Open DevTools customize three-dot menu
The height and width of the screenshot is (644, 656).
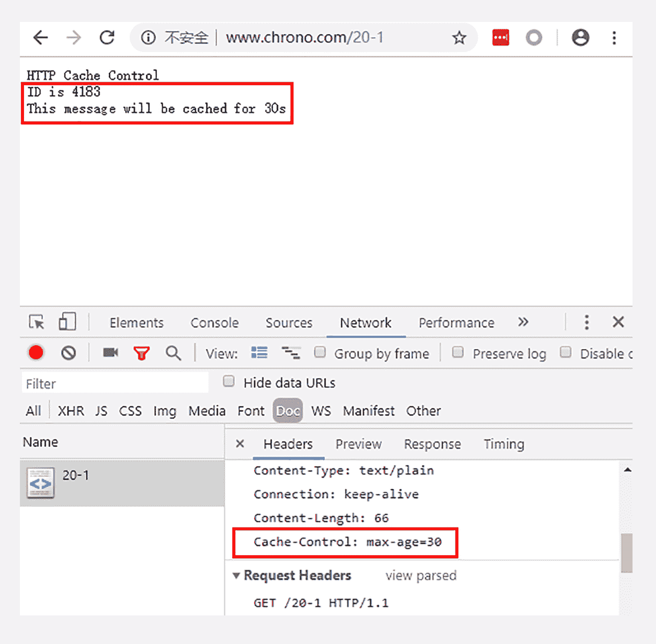tap(587, 322)
